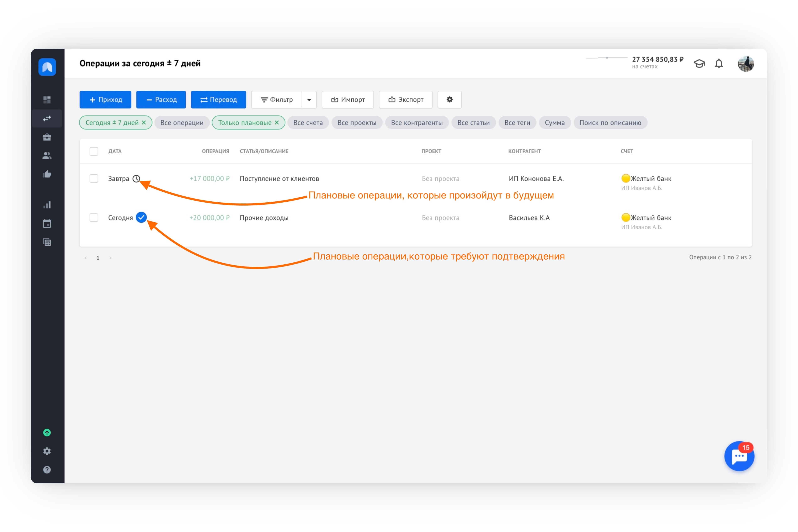Click the green upgrade arrow sidebar icon

(47, 433)
